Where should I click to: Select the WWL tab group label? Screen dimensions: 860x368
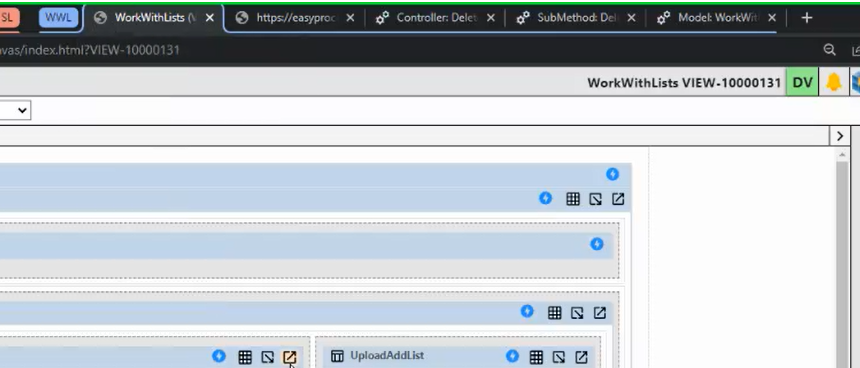click(x=58, y=18)
